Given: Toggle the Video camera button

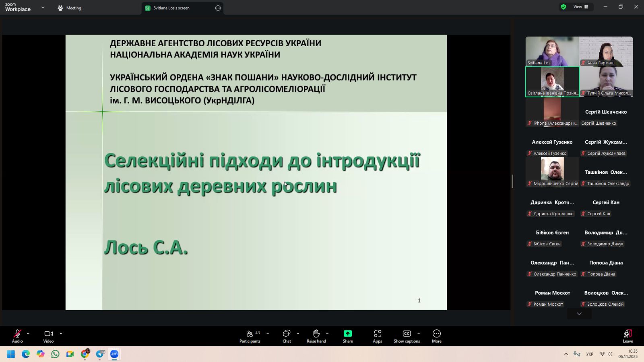Looking at the screenshot, I should point(48,336).
